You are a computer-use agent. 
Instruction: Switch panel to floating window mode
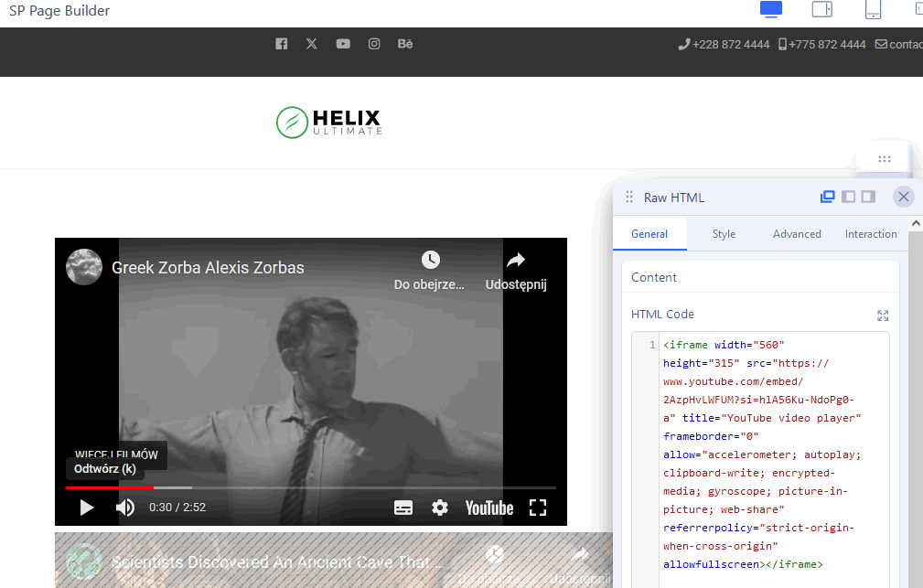828,197
